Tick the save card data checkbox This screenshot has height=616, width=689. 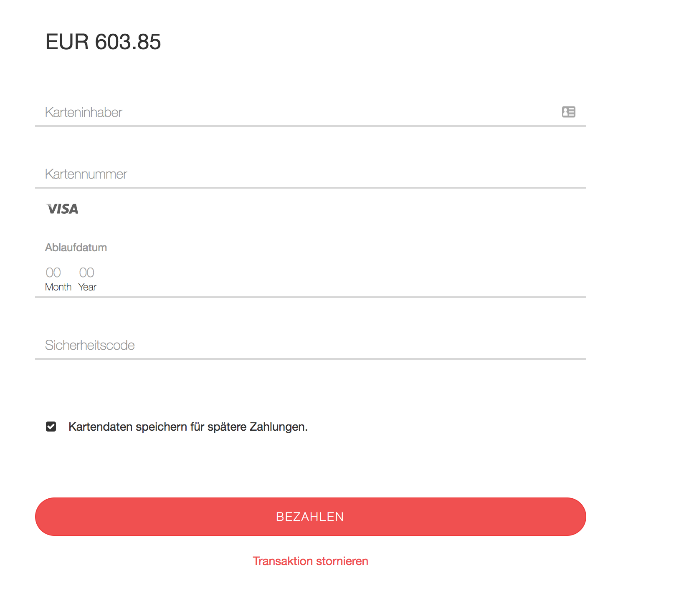click(51, 427)
